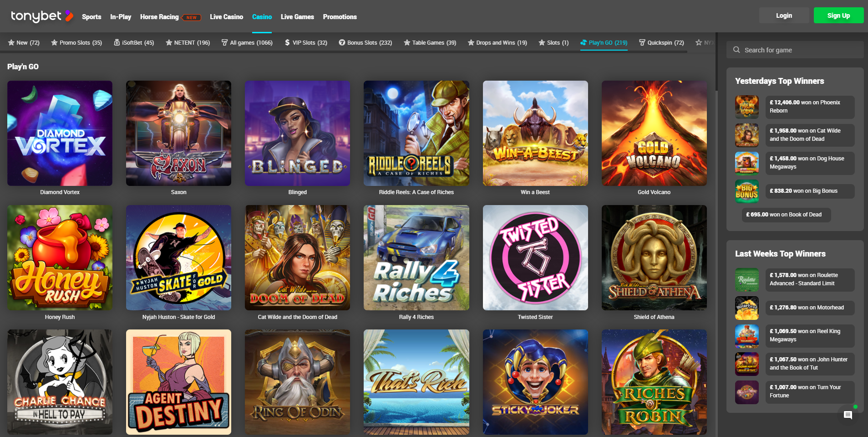Click the Dog House Megaways winner icon
The image size is (868, 437).
pyautogui.click(x=747, y=163)
